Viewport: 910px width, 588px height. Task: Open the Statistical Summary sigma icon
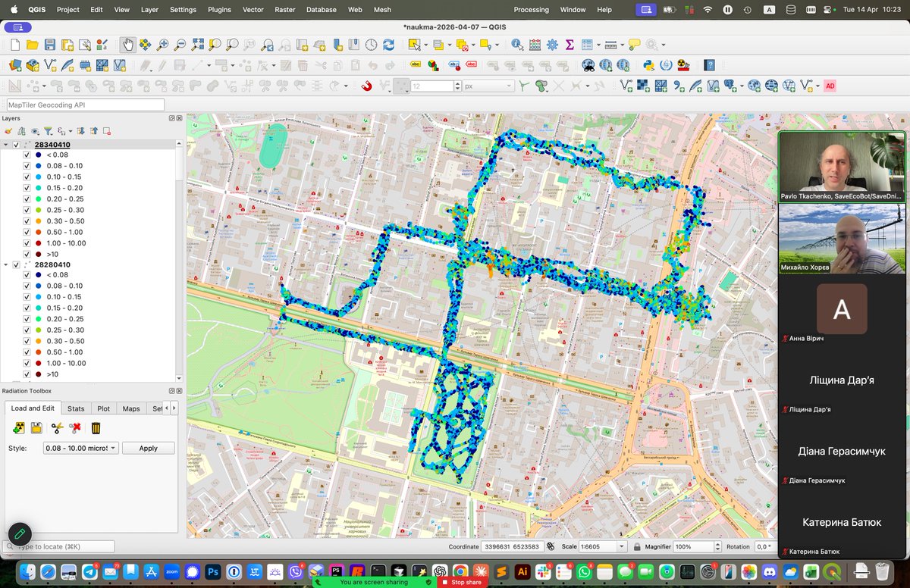coord(570,45)
